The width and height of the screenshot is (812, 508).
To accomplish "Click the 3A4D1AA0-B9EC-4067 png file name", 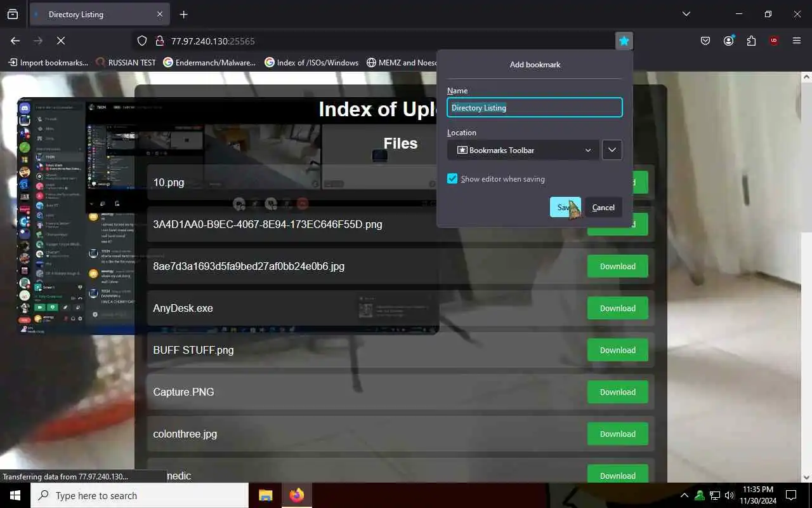I will (268, 224).
